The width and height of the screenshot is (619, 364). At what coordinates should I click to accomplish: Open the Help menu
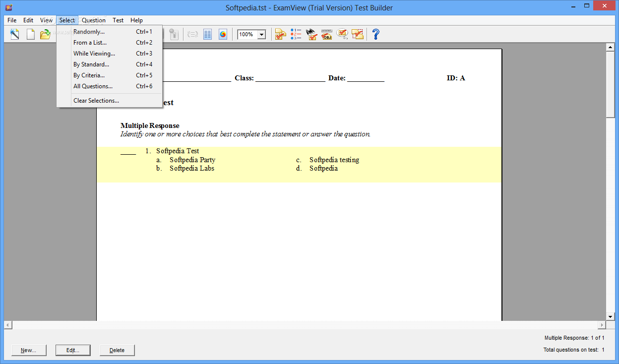click(136, 20)
